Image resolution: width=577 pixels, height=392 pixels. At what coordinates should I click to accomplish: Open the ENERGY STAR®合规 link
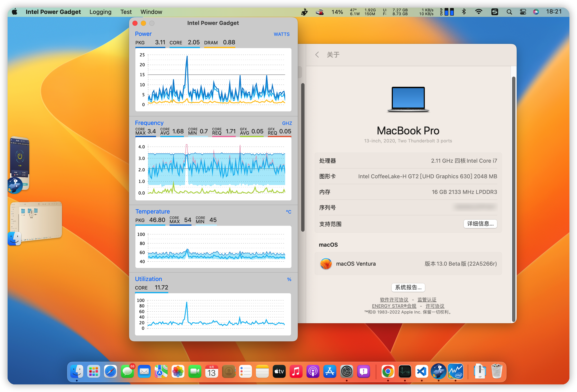point(394,306)
